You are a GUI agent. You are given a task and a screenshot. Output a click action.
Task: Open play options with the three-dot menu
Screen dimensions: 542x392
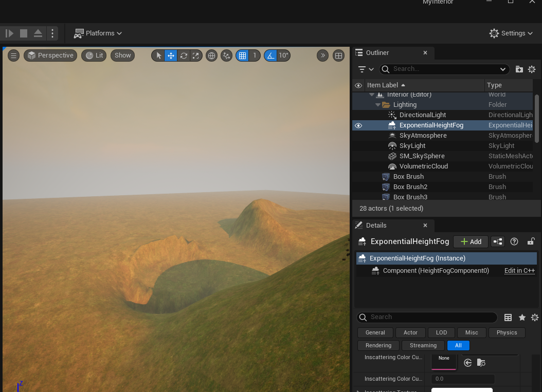pos(52,33)
